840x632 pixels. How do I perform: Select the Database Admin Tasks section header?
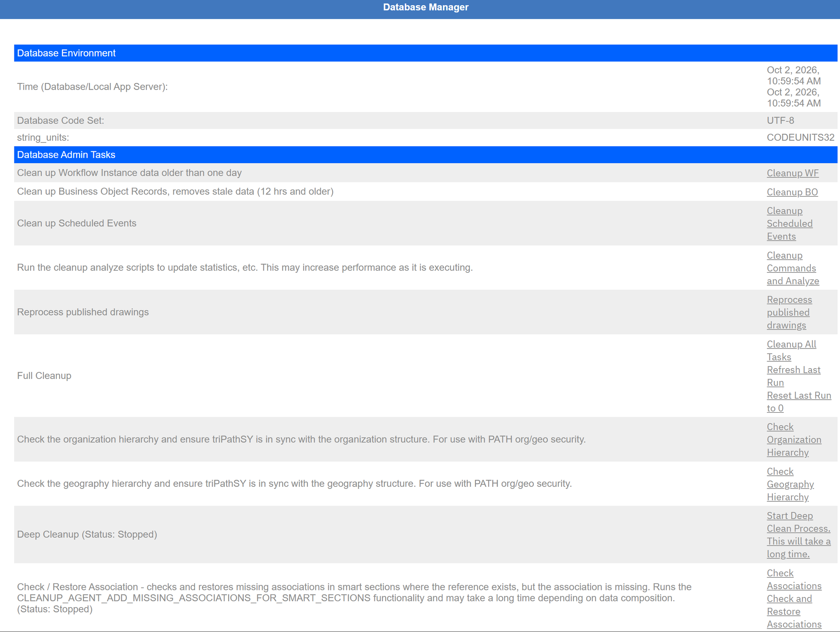point(426,154)
